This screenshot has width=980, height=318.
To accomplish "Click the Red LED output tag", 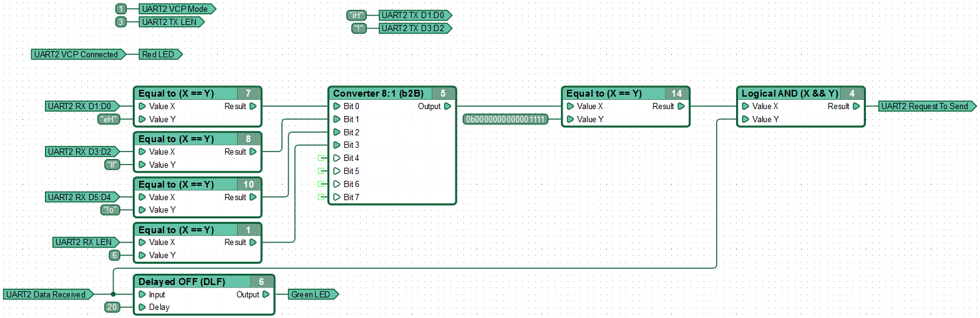I will 160,54.
